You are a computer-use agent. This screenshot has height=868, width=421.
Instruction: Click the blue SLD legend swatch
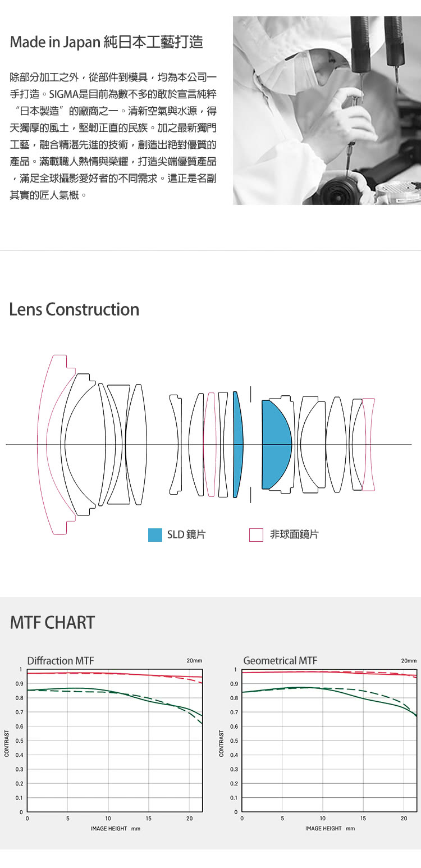[x=155, y=535]
